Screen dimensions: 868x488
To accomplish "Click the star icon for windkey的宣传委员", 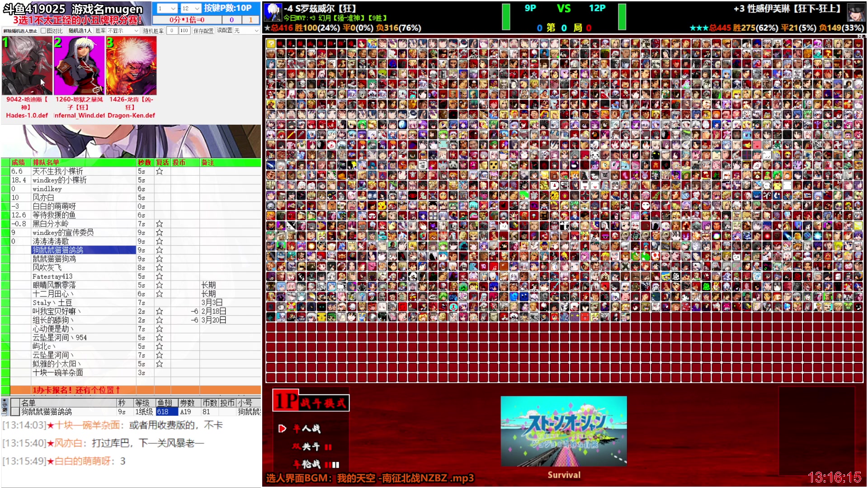I will (159, 232).
